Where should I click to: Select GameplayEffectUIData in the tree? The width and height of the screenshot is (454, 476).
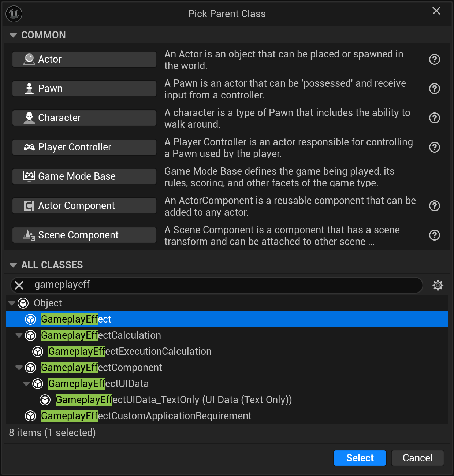tap(227, 384)
